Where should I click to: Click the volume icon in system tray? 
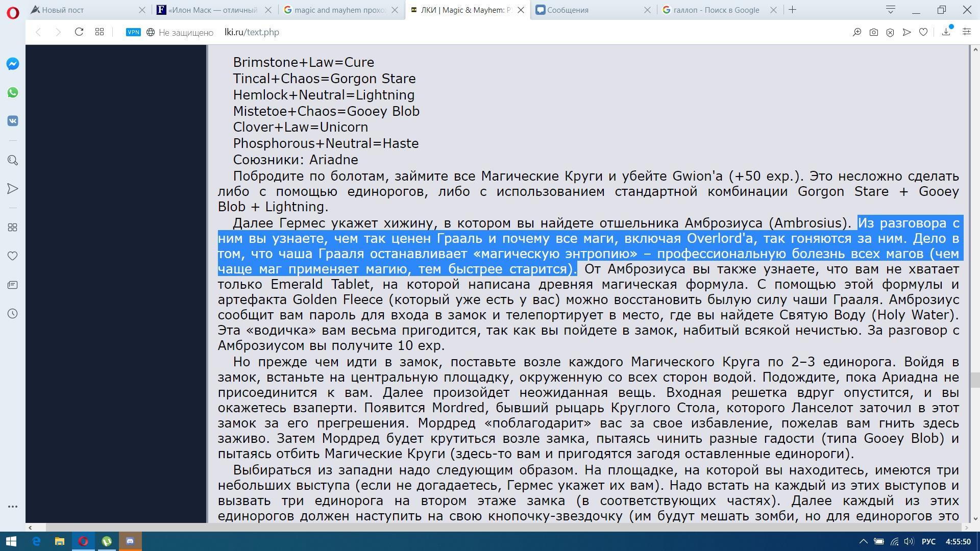[909, 541]
